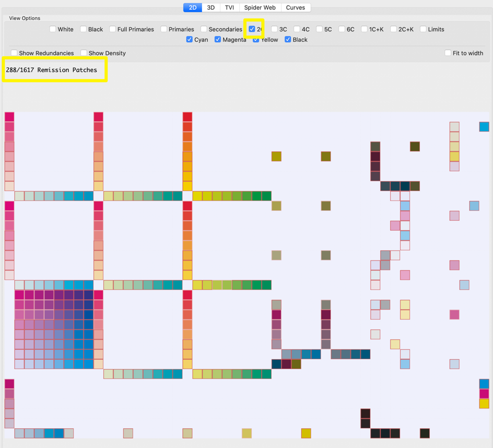Tick the 1C+K checkbox
493x448 pixels.
(x=365, y=29)
